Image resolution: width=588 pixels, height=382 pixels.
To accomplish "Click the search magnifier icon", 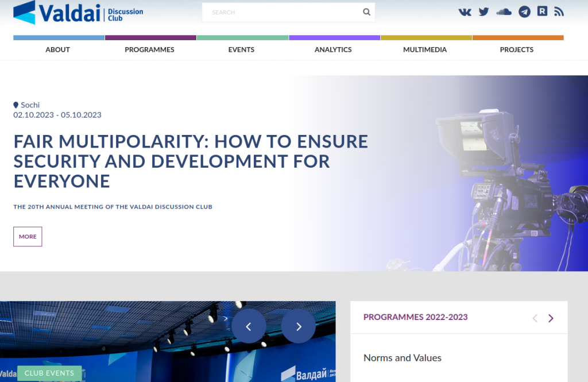I will (366, 12).
